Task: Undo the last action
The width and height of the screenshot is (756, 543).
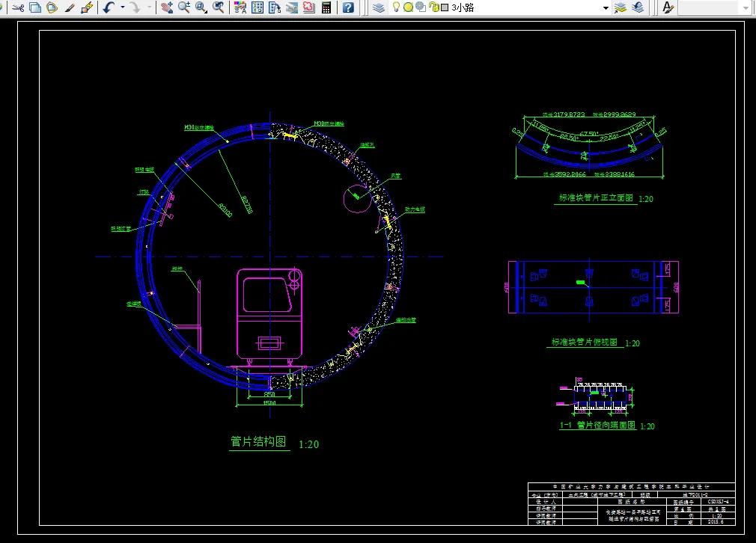Action: click(x=109, y=7)
